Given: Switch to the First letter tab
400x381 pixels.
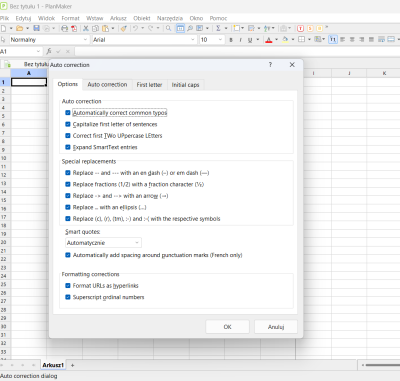Looking at the screenshot, I should (x=149, y=85).
